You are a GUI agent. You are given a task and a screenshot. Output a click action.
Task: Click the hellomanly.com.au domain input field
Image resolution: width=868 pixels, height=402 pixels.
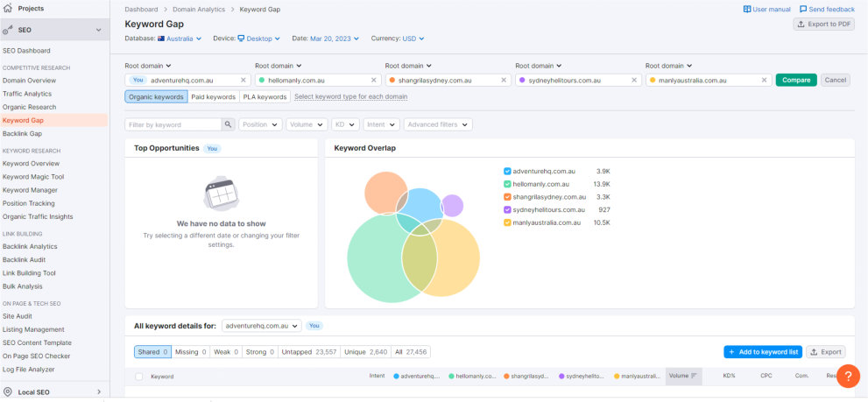coord(318,81)
